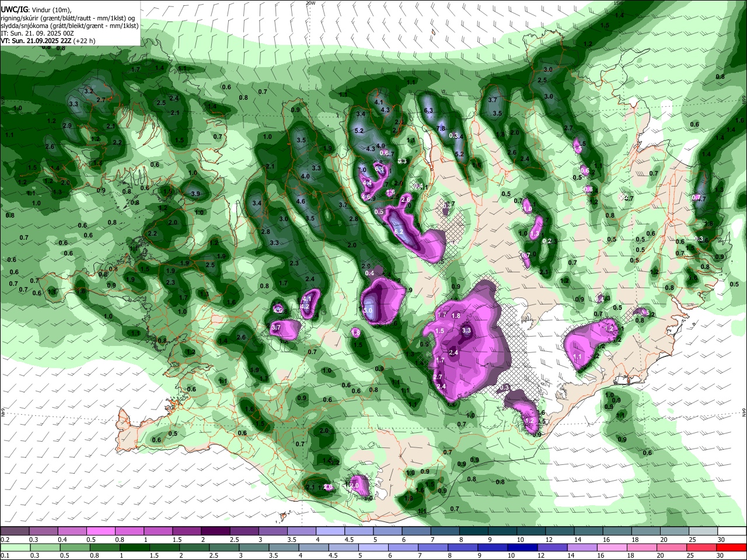Click the 6.2 value beside the purple snow area
747x560 pixels.
tap(399, 232)
